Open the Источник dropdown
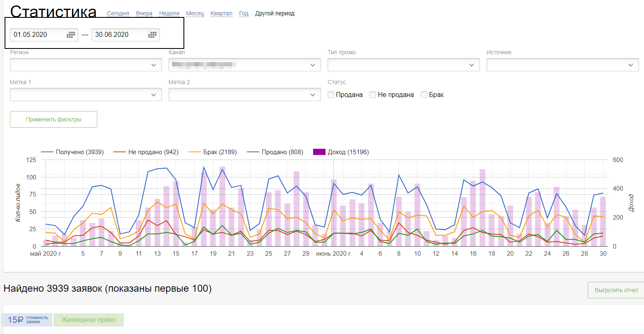Image resolution: width=644 pixels, height=334 pixels. (x=562, y=65)
